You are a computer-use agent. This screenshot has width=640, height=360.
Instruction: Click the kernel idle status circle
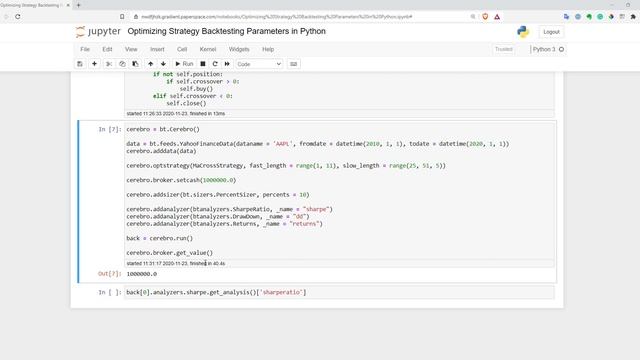(x=562, y=49)
